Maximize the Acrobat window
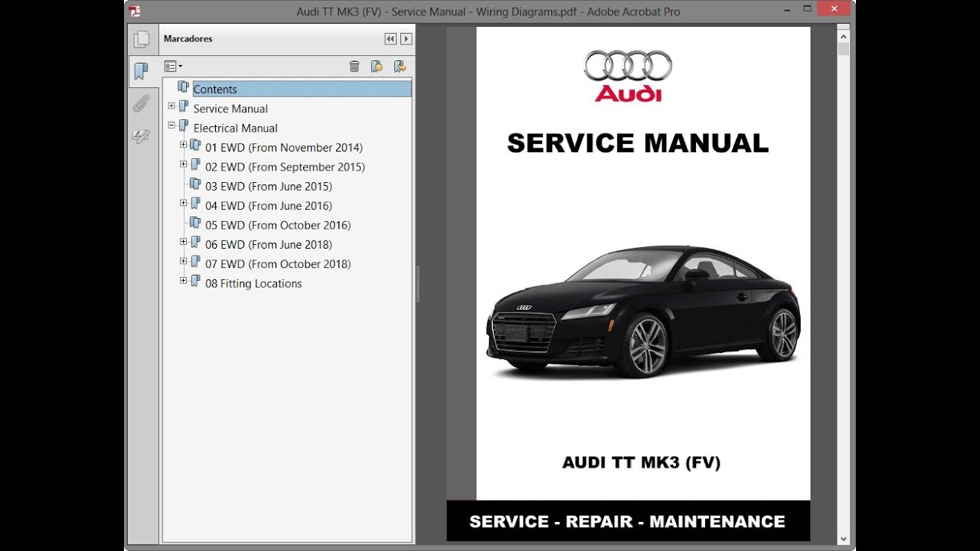 click(805, 9)
